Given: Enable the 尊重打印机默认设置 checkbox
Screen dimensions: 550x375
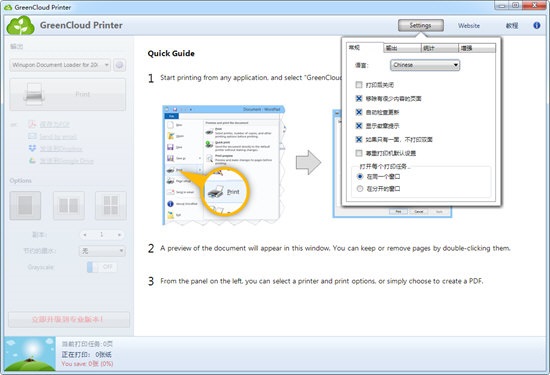Looking at the screenshot, I should click(x=359, y=153).
